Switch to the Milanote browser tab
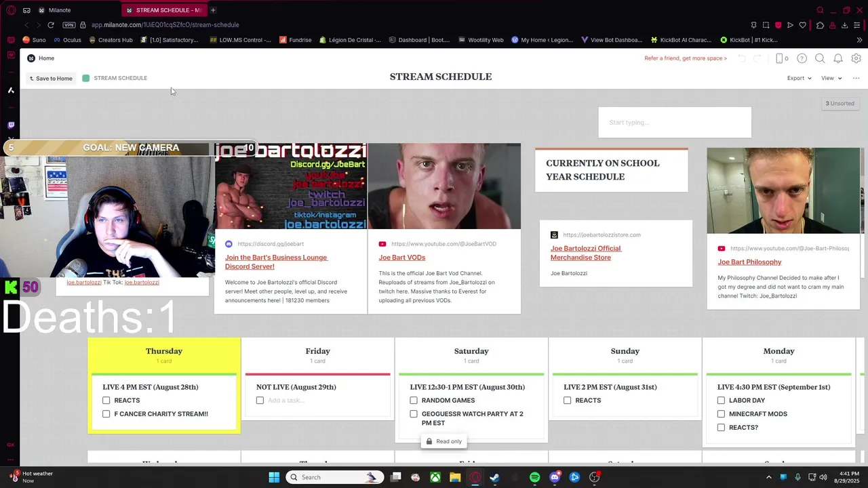Screen dimensions: 868x488 [x=76, y=10]
